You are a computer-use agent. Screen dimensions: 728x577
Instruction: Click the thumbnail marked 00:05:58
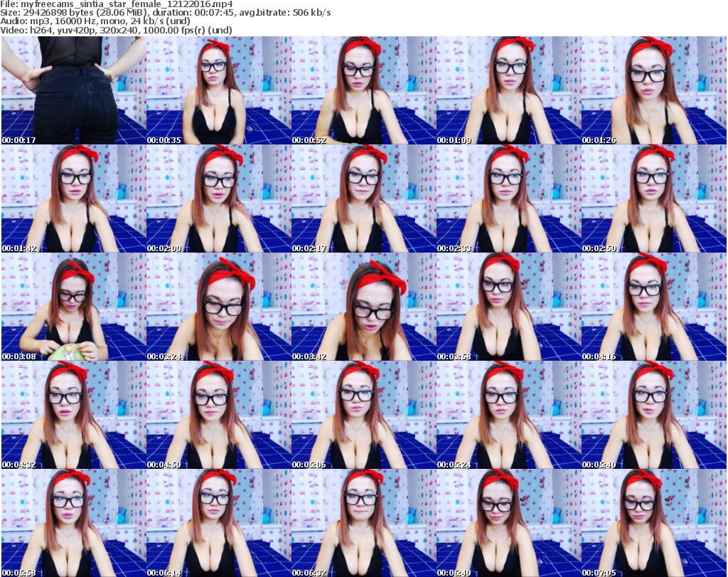[73, 523]
